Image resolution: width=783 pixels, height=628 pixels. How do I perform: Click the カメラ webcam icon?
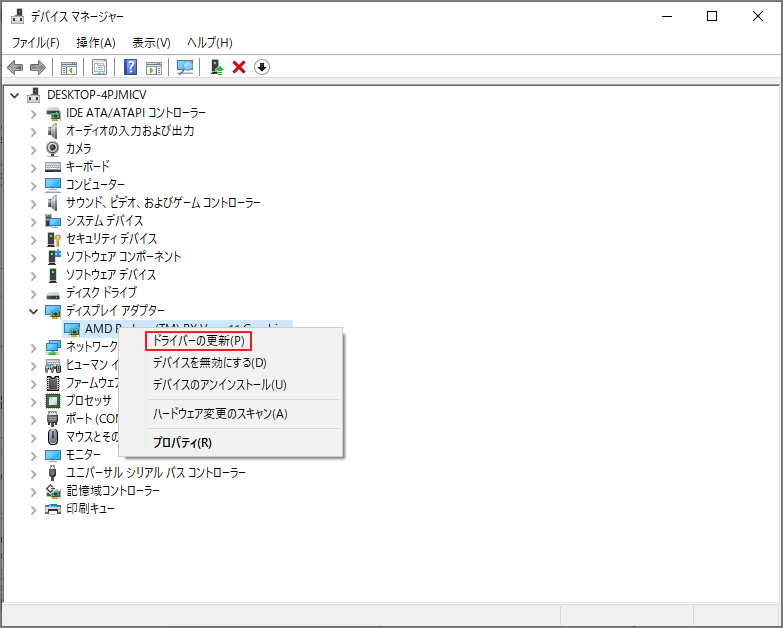pos(52,149)
